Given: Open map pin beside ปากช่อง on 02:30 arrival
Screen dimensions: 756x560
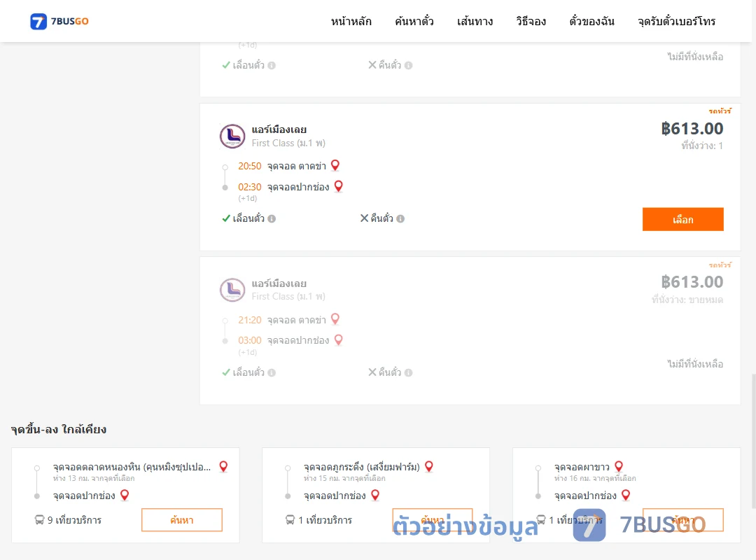Looking at the screenshot, I should pos(339,186).
